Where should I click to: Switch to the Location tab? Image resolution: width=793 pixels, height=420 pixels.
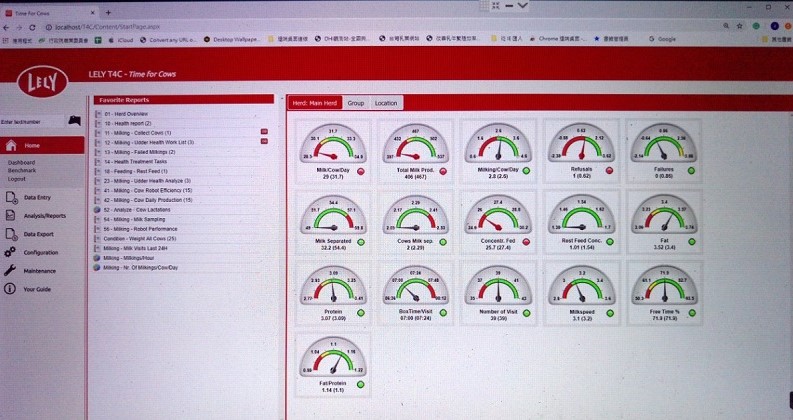(x=386, y=103)
